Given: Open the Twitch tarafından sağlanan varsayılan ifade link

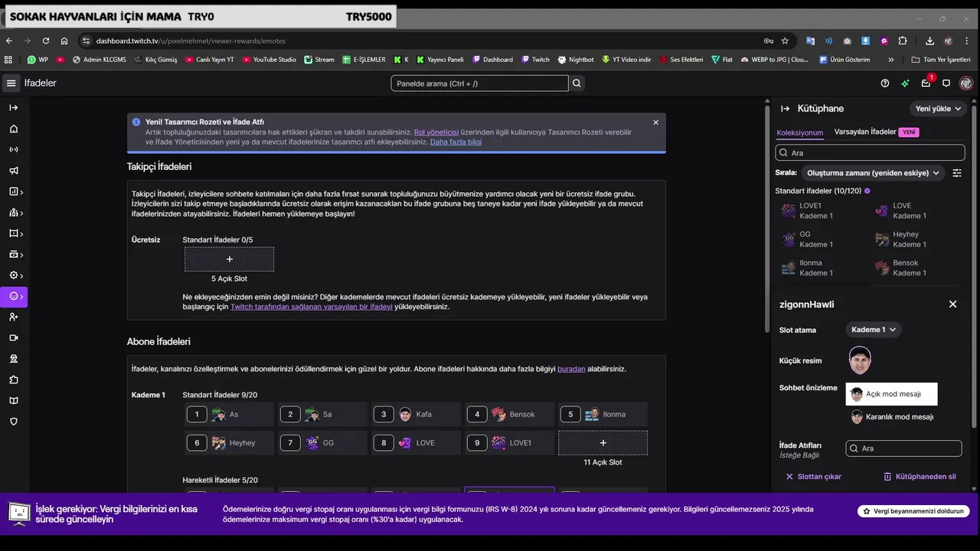Looking at the screenshot, I should 312,306.
